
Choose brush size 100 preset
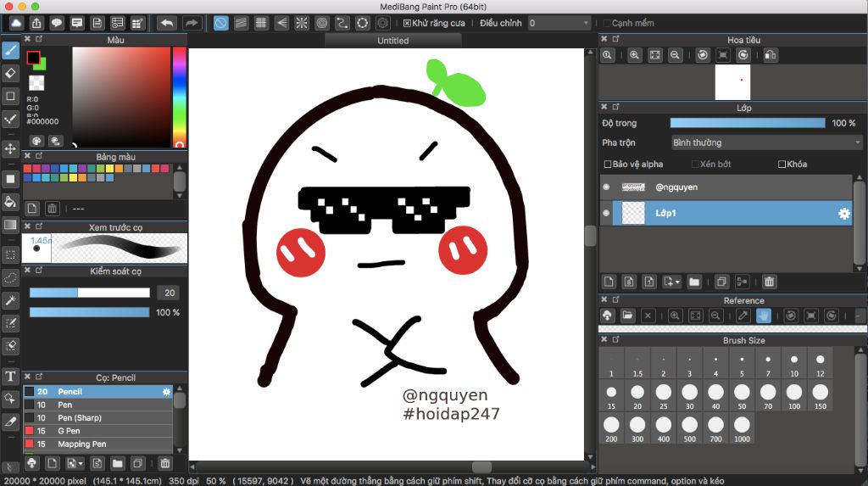click(793, 396)
